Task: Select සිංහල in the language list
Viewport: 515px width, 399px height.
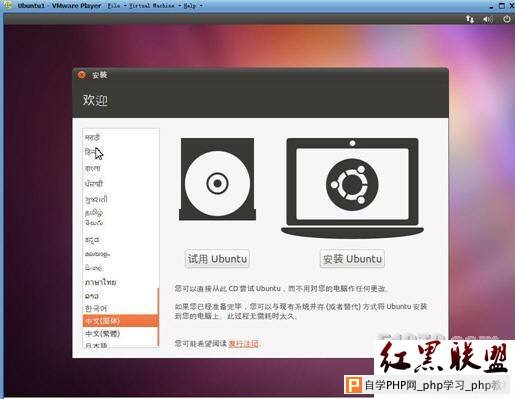Action: tap(120, 268)
